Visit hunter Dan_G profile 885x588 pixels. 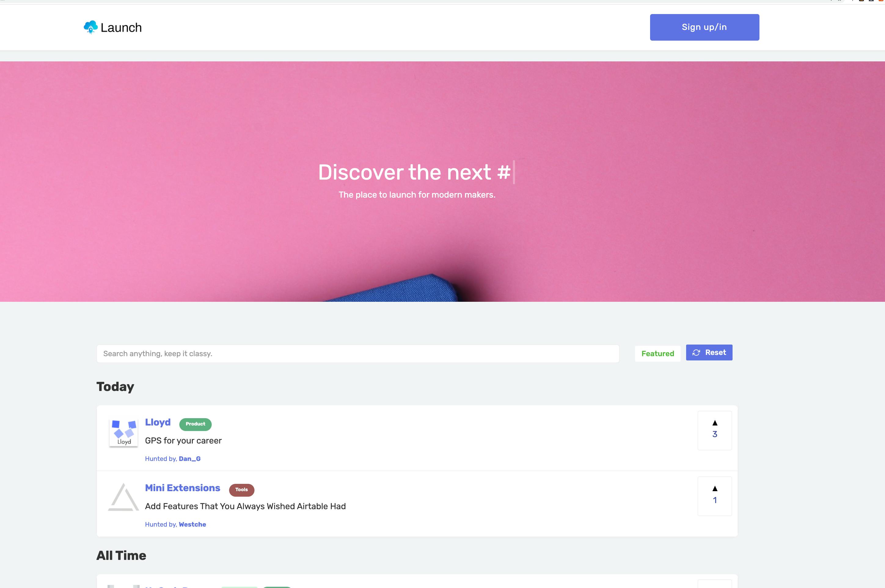[x=190, y=458]
